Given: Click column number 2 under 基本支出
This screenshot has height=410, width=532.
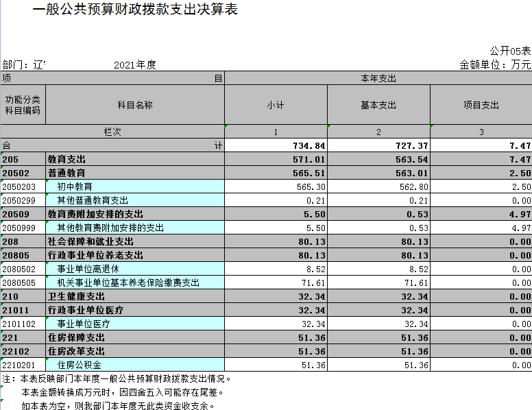Looking at the screenshot, I should (x=378, y=132).
